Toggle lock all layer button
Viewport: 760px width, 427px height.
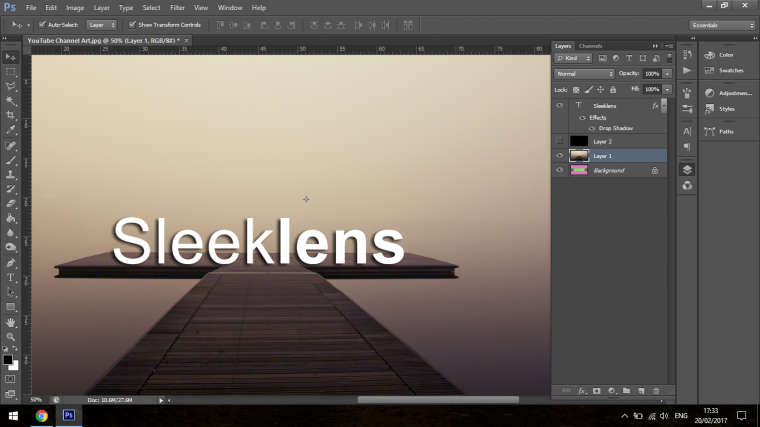click(x=613, y=90)
